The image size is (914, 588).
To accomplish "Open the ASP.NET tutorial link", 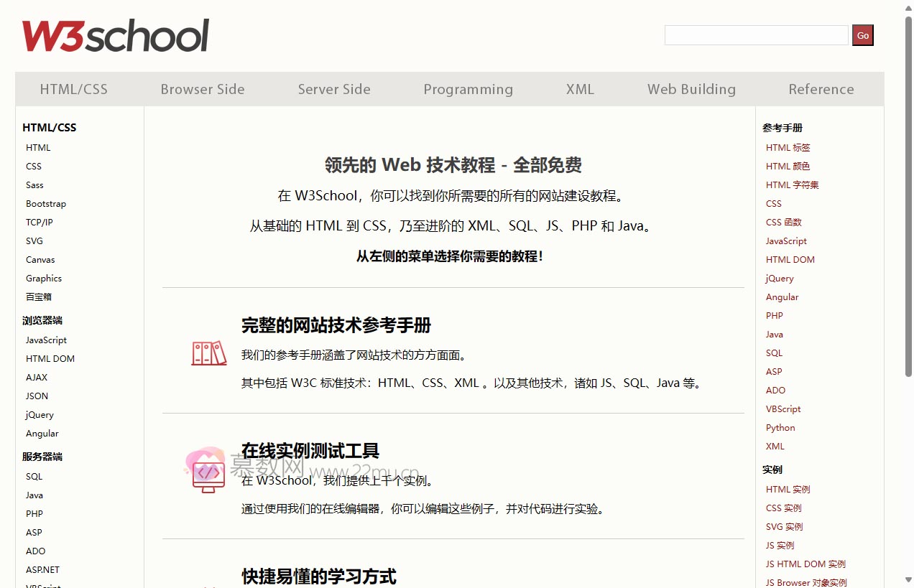I will point(42,569).
